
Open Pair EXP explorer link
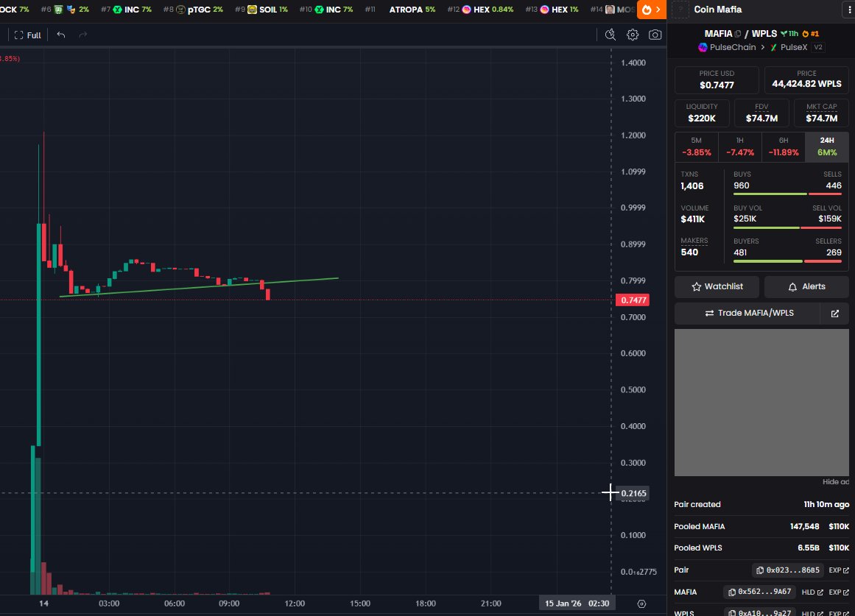(x=839, y=570)
